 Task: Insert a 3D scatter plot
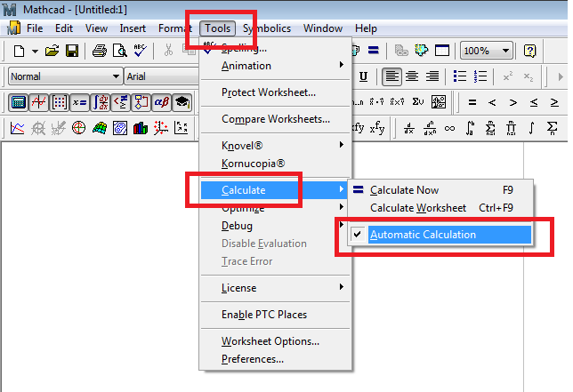coord(161,128)
